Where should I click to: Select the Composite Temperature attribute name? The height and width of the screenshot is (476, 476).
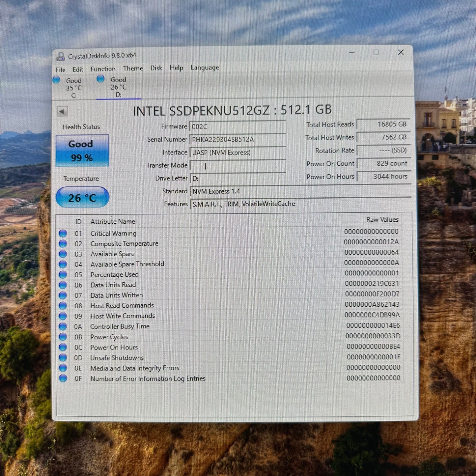coord(125,243)
